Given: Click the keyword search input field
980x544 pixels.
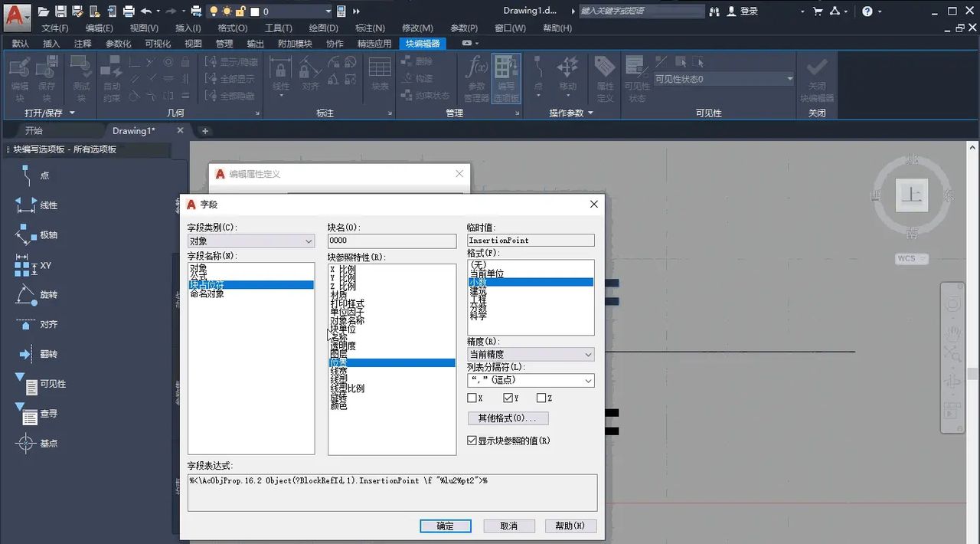Looking at the screenshot, I should point(642,11).
